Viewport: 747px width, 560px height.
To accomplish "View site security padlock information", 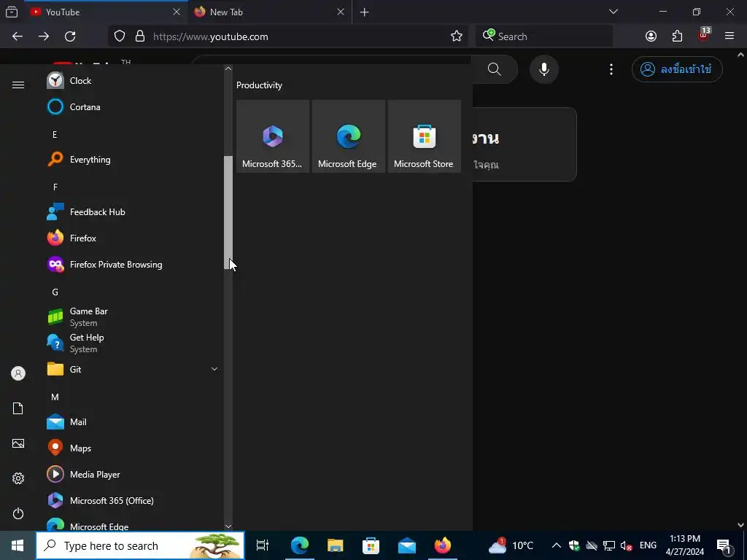I will [140, 36].
